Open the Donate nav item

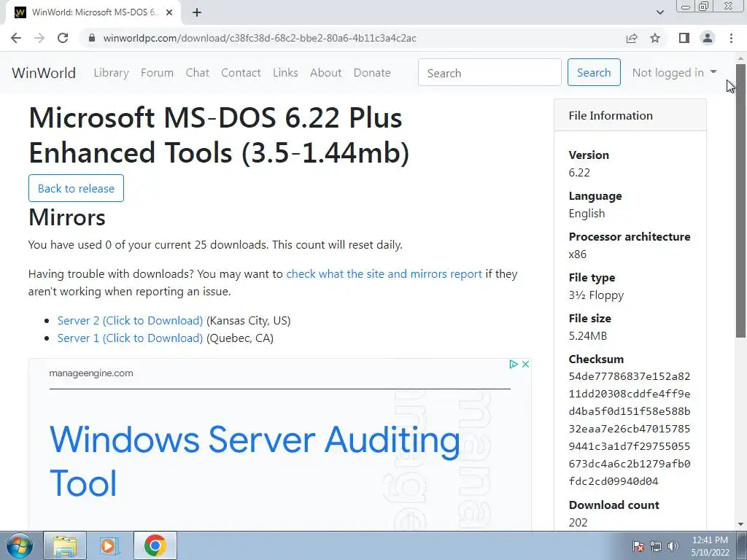(372, 73)
